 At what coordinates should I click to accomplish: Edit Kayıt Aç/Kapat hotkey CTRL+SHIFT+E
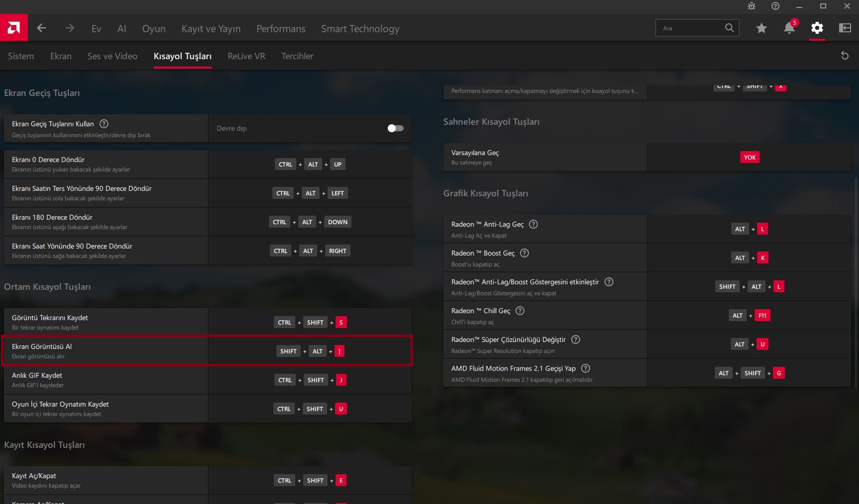point(310,480)
